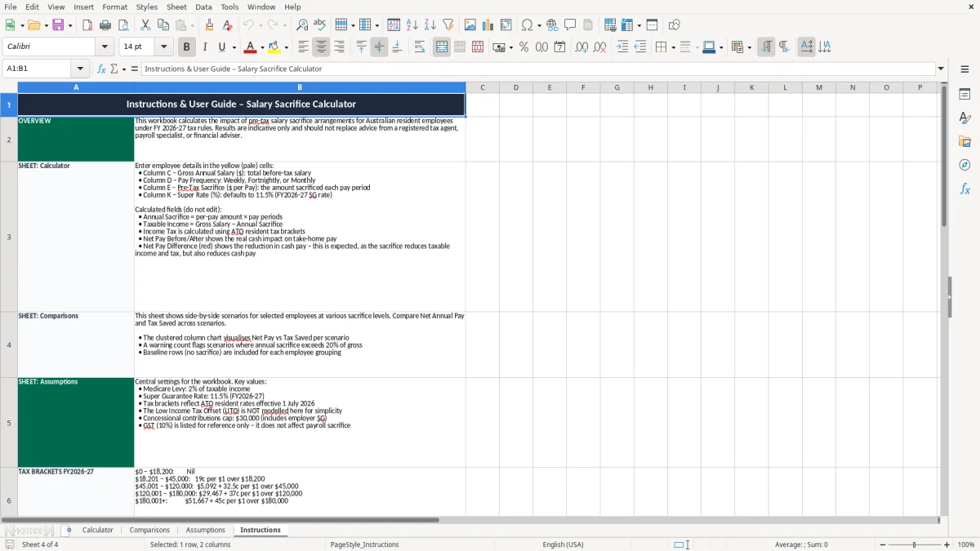Run the spelling check
Screen dimensions: 980x551
pos(320,25)
